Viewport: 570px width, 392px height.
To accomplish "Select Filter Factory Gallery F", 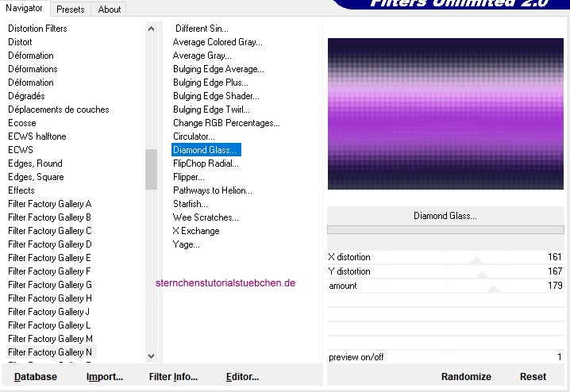I will pyautogui.click(x=49, y=271).
